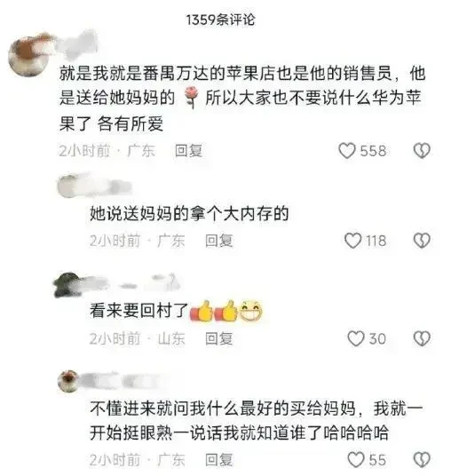
Task: Dislike the comment with 30 likes
Action: [422, 338]
